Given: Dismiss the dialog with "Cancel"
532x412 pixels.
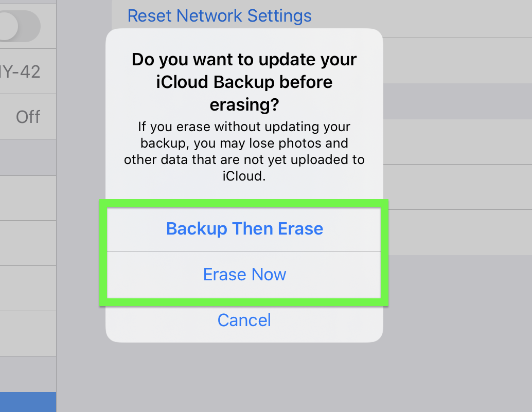Looking at the screenshot, I should (244, 320).
